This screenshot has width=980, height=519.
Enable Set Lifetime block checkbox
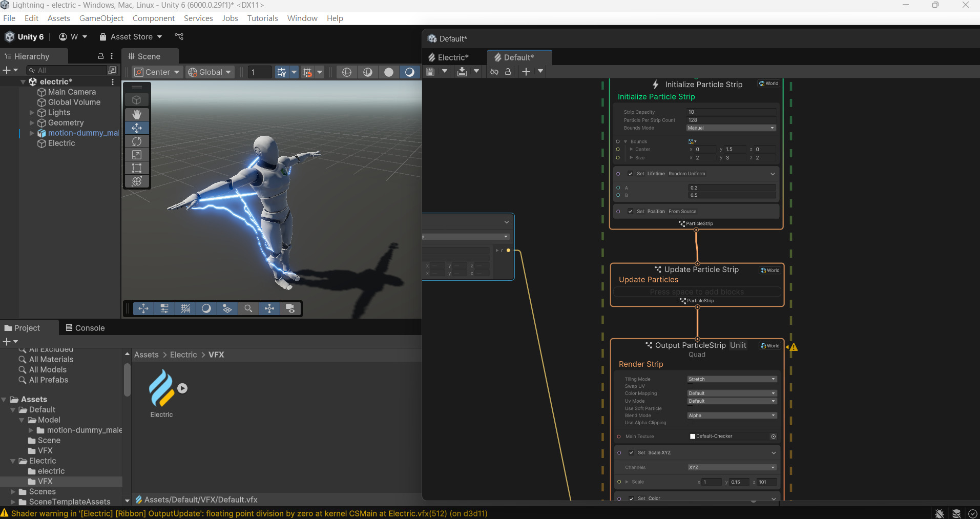click(x=631, y=174)
